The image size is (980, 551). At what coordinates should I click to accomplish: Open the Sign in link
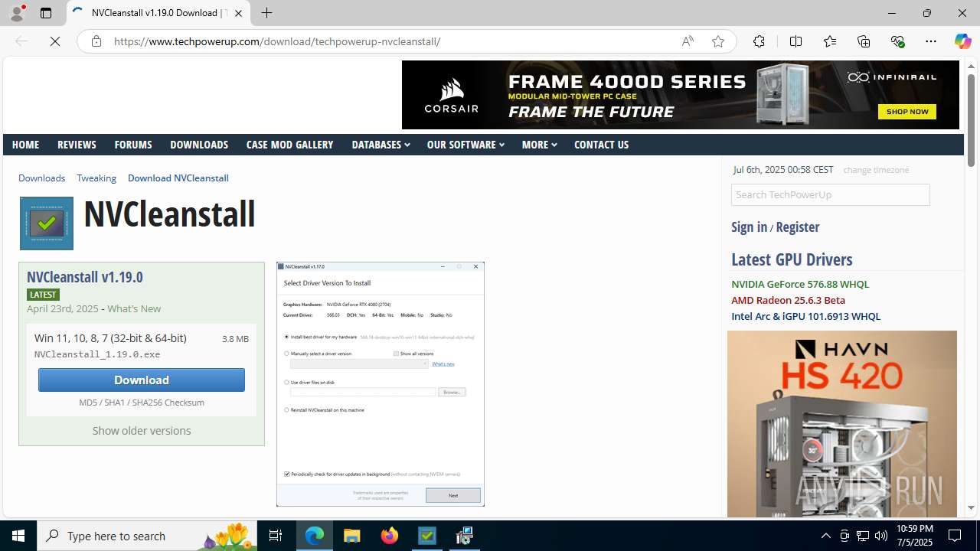coord(749,227)
